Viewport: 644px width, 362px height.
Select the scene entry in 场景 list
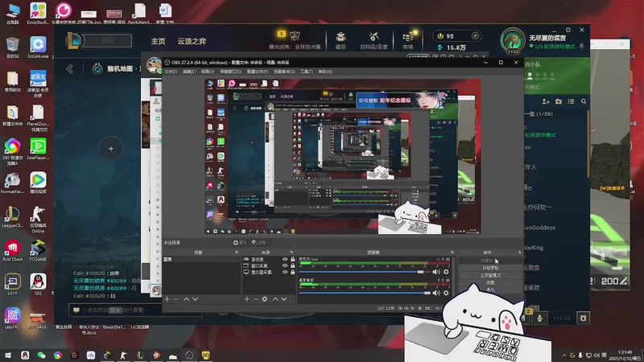(x=201, y=259)
